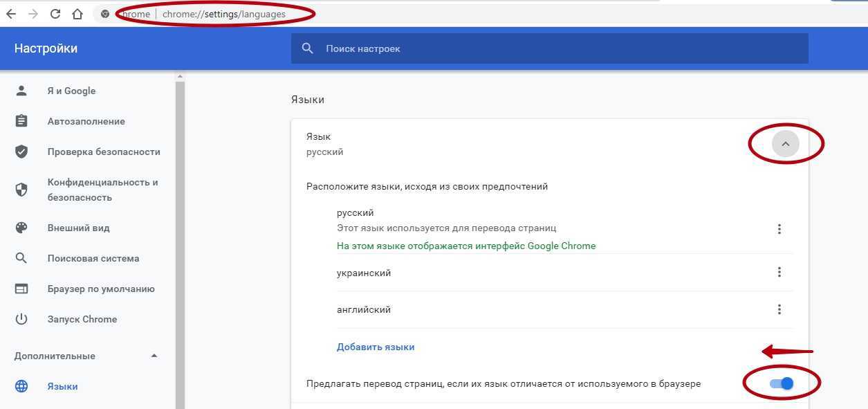This screenshot has width=868, height=409.
Task: Click the person icon for Я и Google
Action: click(x=21, y=91)
